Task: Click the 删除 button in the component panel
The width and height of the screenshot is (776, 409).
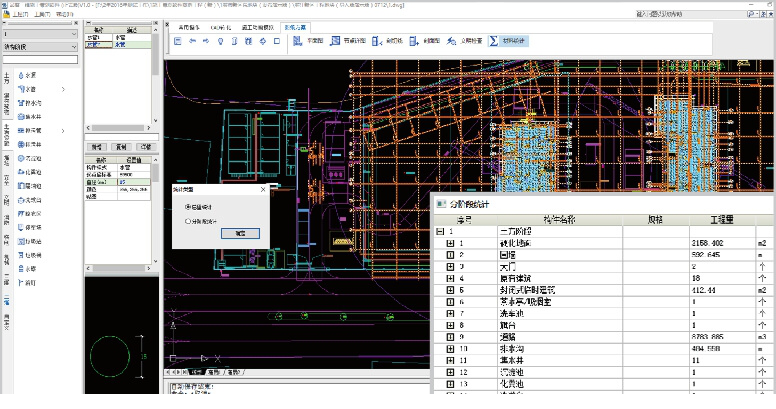Action: coord(146,147)
